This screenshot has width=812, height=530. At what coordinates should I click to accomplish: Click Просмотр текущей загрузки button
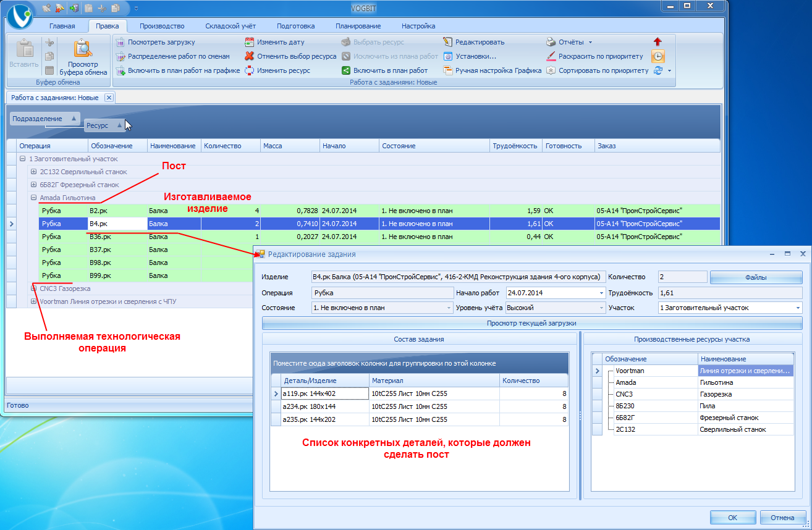[532, 323]
